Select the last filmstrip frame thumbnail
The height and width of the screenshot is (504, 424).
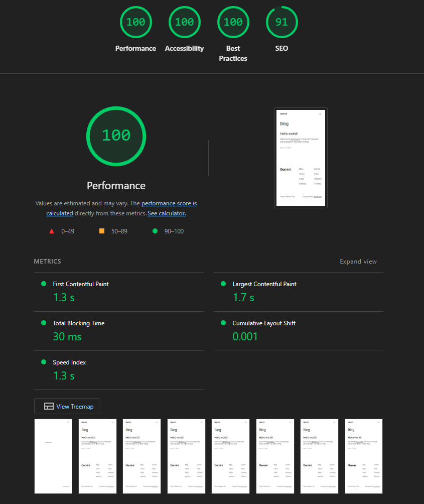(x=364, y=456)
